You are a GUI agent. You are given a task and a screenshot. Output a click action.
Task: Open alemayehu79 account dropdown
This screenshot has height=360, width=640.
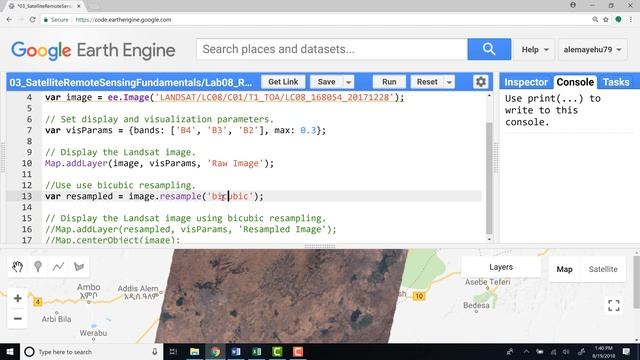[592, 49]
